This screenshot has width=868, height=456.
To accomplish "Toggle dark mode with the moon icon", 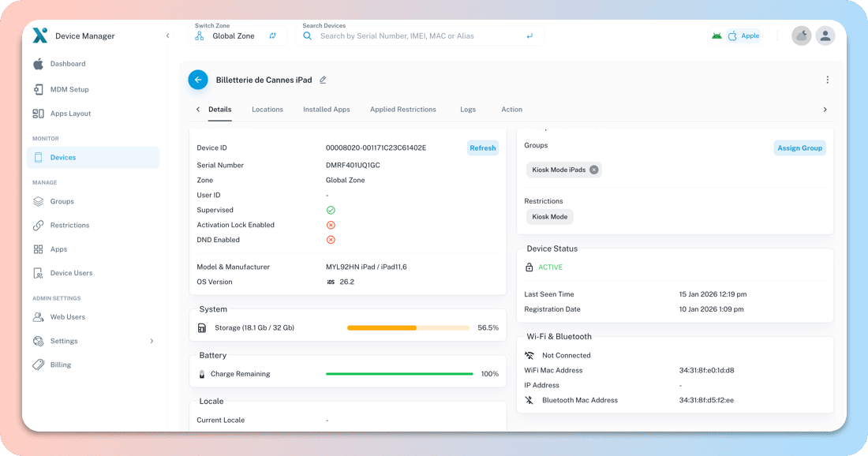I will tap(801, 36).
